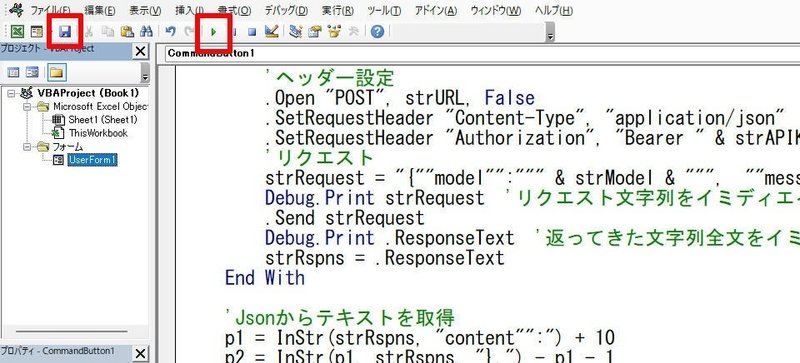Click the End With line

265,278
